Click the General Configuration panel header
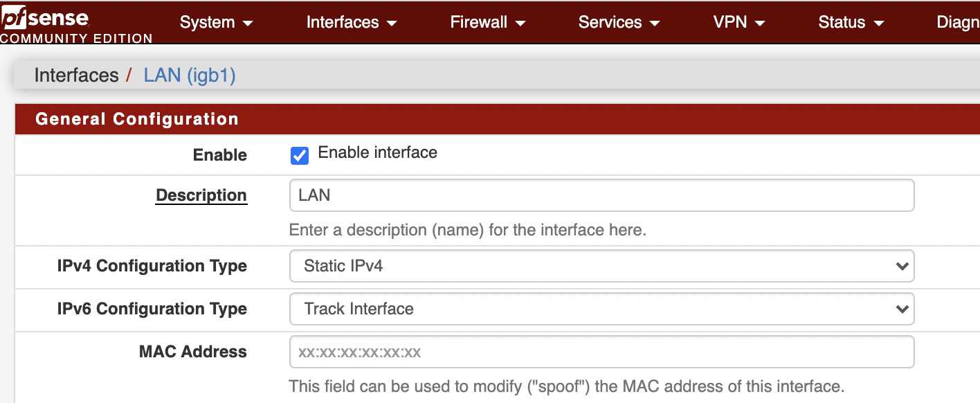The width and height of the screenshot is (980, 403). pos(498,119)
